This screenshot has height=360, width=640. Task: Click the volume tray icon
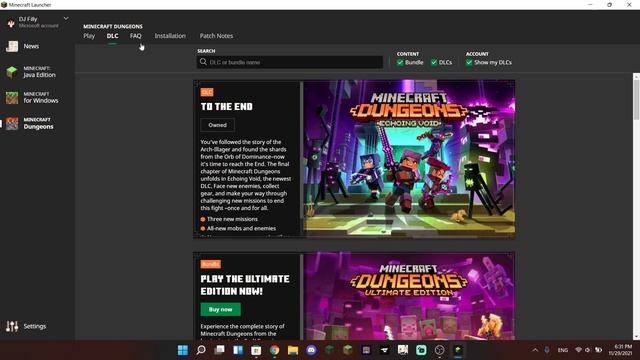pyautogui.click(x=588, y=350)
